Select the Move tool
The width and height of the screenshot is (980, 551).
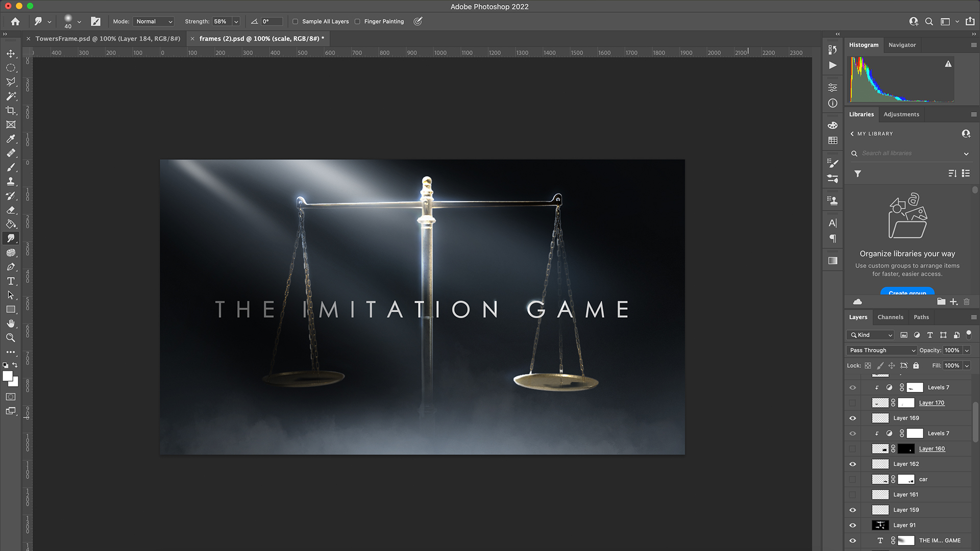[11, 54]
